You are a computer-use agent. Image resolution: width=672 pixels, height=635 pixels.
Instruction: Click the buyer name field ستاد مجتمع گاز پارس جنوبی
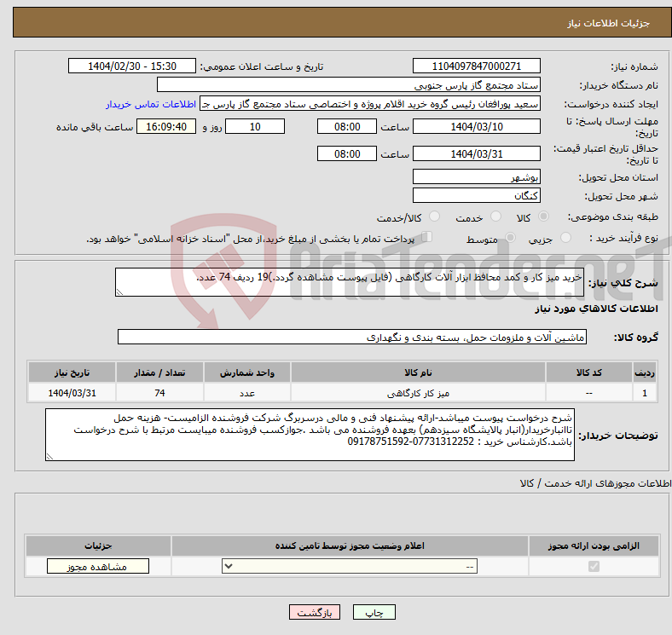pyautogui.click(x=349, y=85)
